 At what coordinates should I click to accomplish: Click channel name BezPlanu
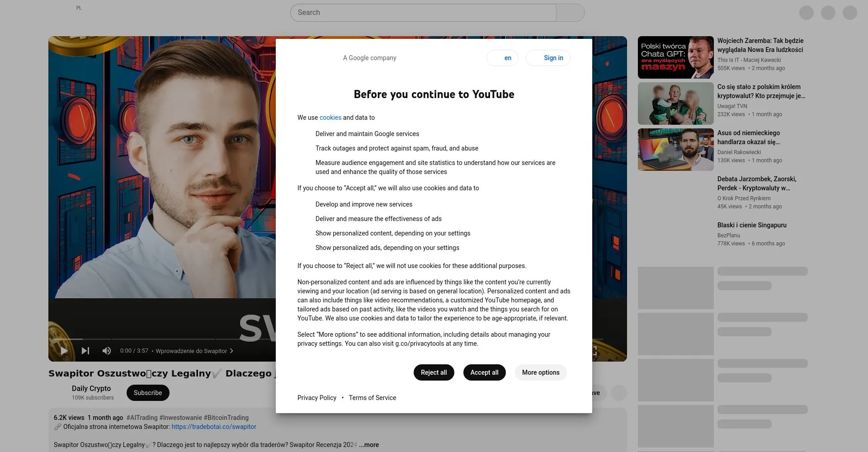pos(729,235)
